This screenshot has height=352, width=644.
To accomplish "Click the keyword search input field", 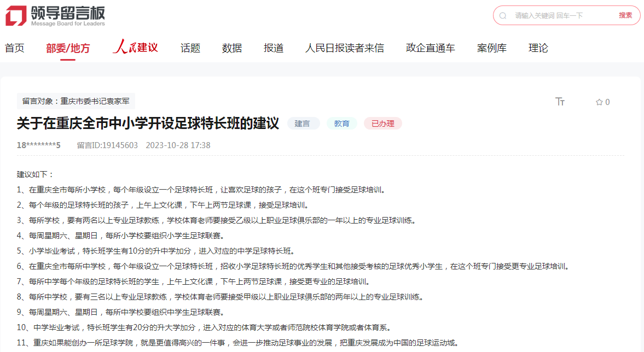I will point(553,15).
